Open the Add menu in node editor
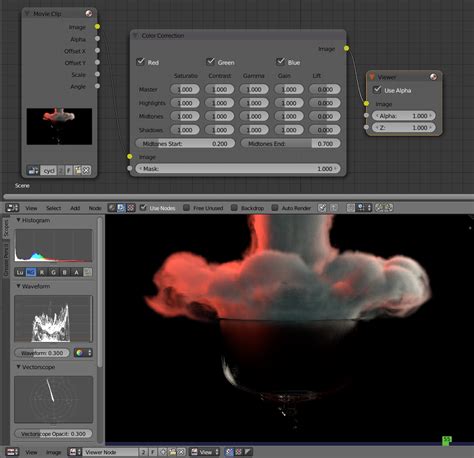Screen dimensions: 474x458 (75, 208)
